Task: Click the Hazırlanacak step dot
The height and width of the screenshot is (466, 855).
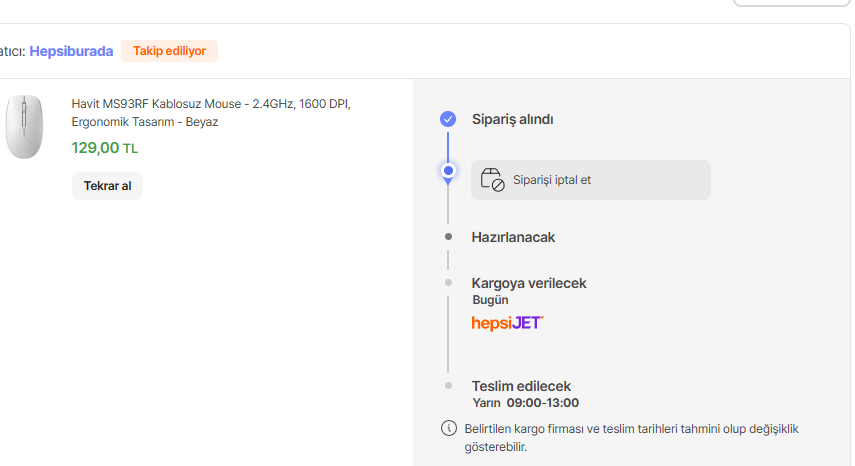Action: (x=448, y=237)
